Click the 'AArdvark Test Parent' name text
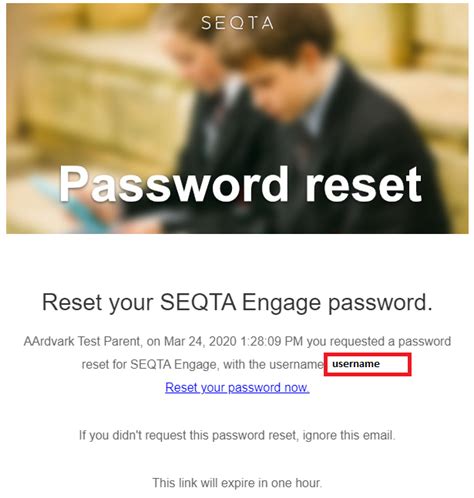The height and width of the screenshot is (498, 474). (x=82, y=341)
